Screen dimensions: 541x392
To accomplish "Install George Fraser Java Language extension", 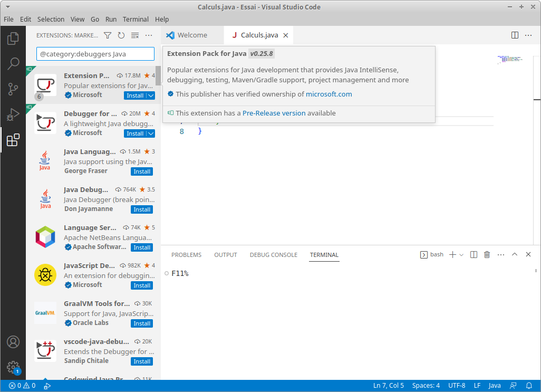I will click(x=142, y=171).
